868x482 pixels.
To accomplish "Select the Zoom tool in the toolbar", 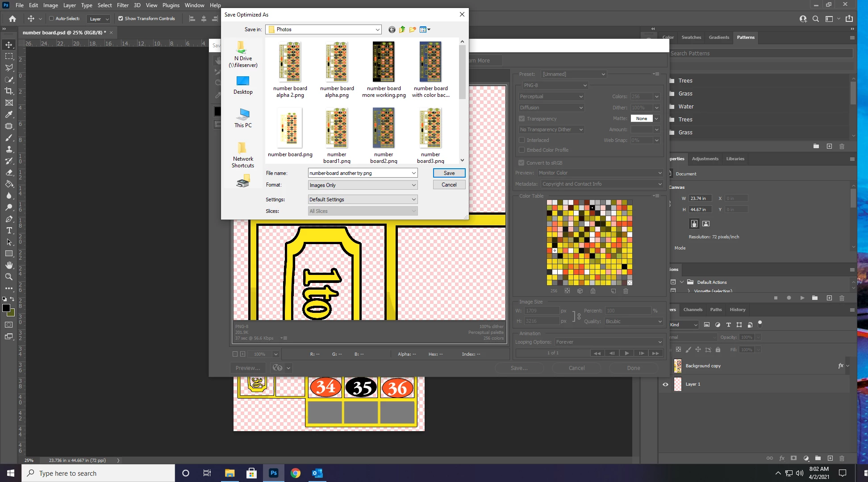I will point(9,277).
